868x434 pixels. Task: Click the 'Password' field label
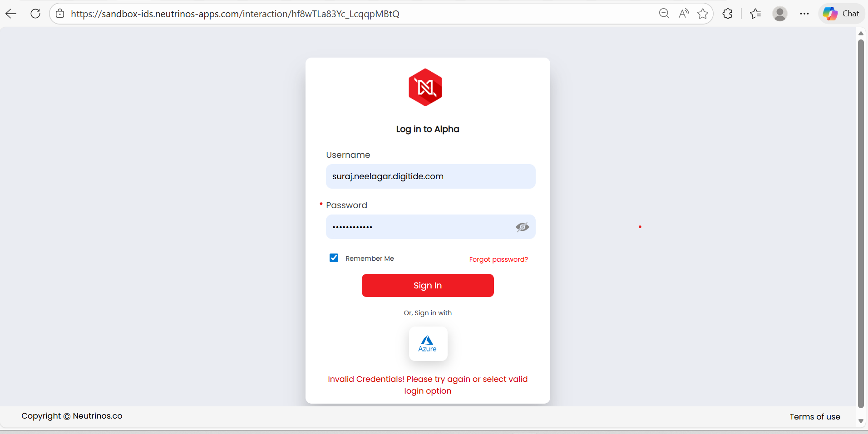click(x=346, y=205)
